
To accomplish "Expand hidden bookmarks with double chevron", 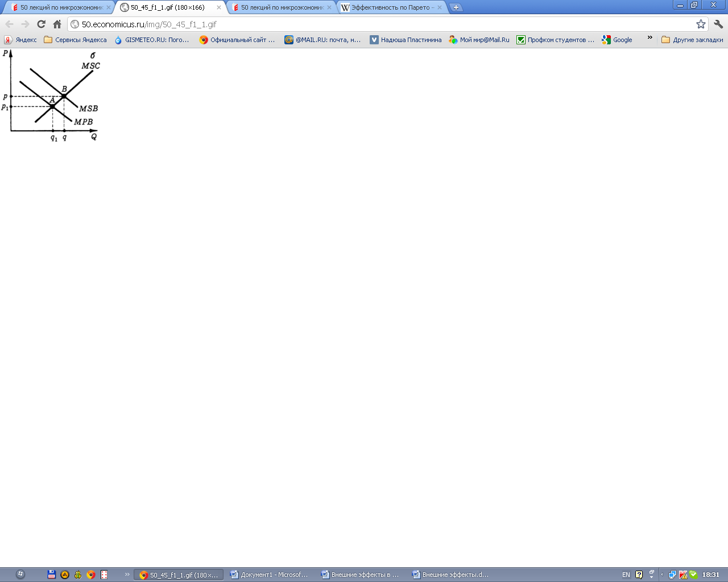I will (x=650, y=38).
